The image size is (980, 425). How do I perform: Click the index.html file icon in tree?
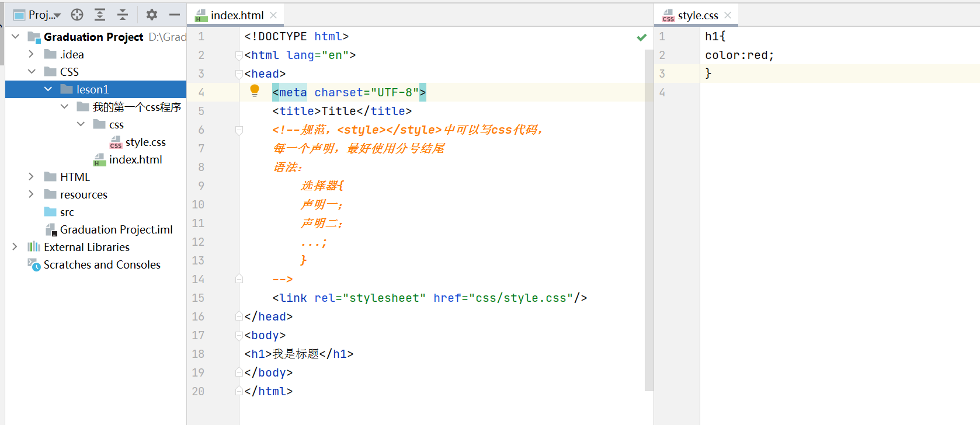99,160
